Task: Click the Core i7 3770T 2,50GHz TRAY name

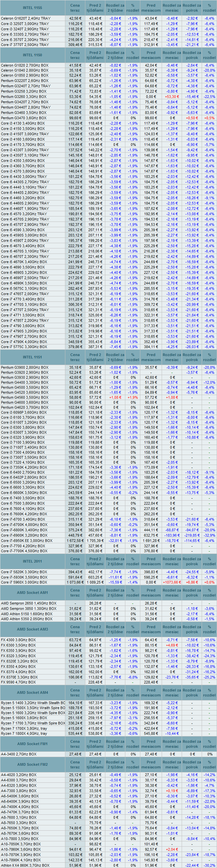Action: tap(25, 45)
